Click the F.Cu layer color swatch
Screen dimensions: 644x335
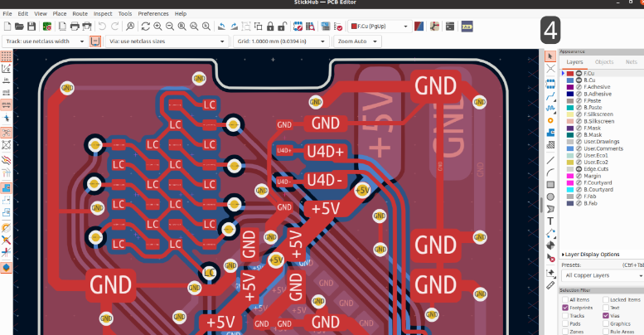pos(569,74)
